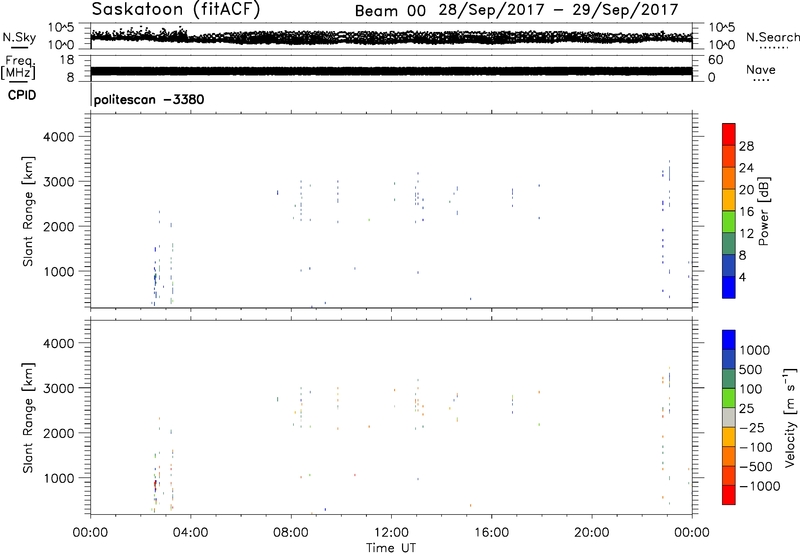Click the gray segment of Velocity color bar
This screenshot has height=554, width=800.
pos(729,418)
